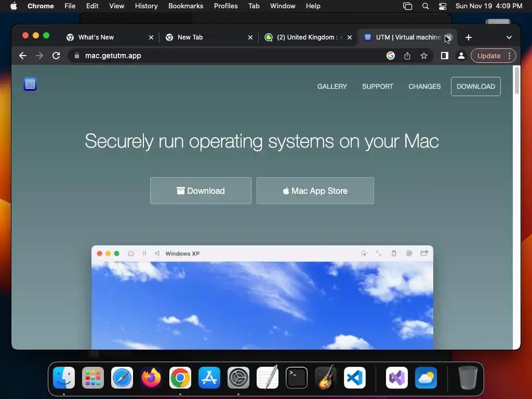Click the Mac App Store button
Viewport: 532px width, 399px height.
(x=315, y=191)
